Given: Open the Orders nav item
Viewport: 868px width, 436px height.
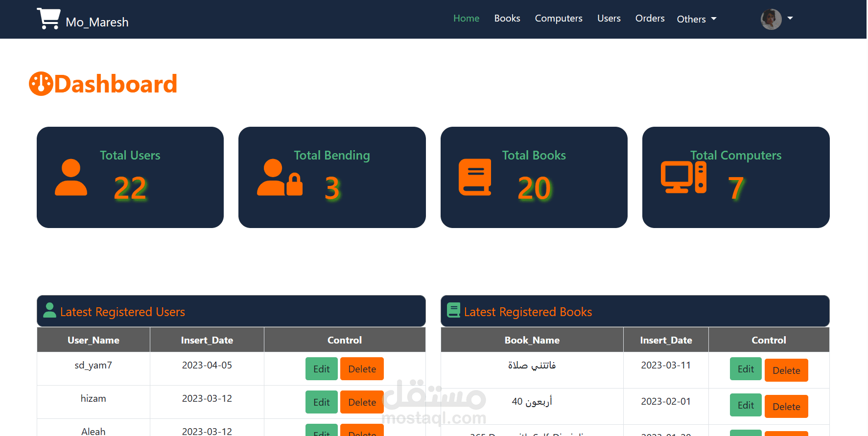Looking at the screenshot, I should tap(650, 18).
